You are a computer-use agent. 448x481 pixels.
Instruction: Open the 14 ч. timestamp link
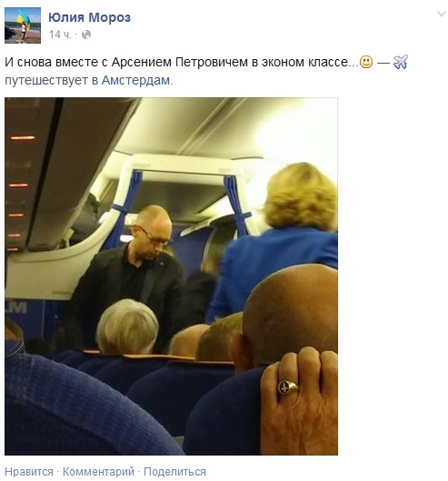click(59, 35)
